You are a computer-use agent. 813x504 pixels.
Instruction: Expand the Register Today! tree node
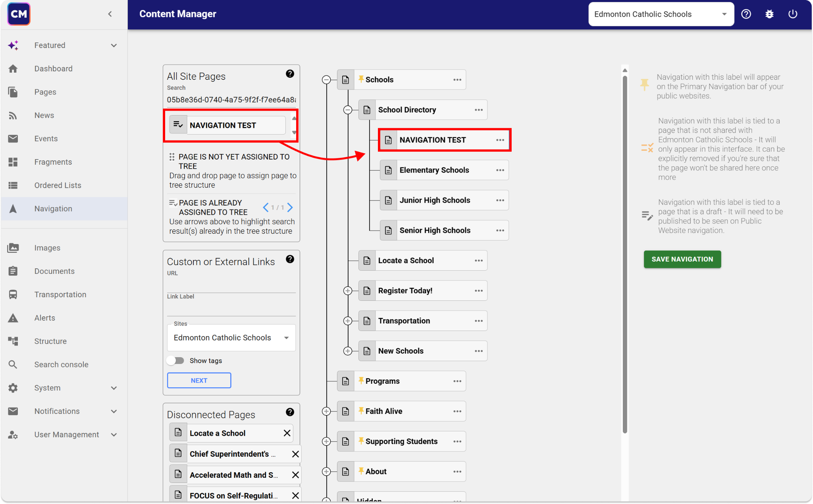click(348, 291)
